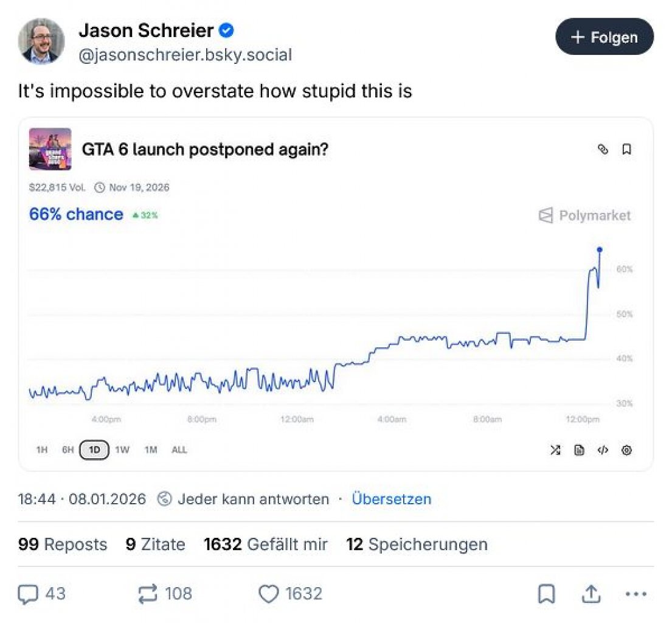
Task: Open the three-dot more options menu
Action: click(x=636, y=594)
